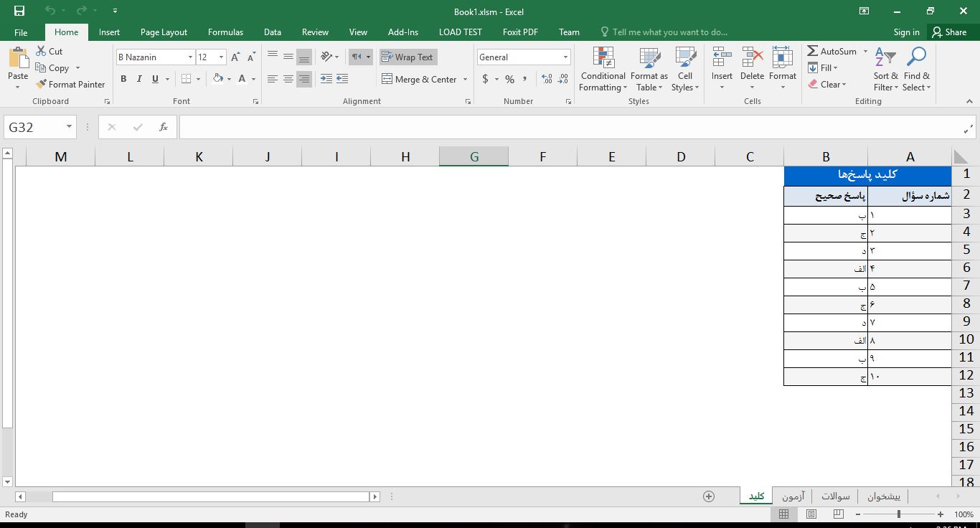Click the Format Painter brush
Screen dimensions: 980x528
pyautogui.click(x=41, y=84)
